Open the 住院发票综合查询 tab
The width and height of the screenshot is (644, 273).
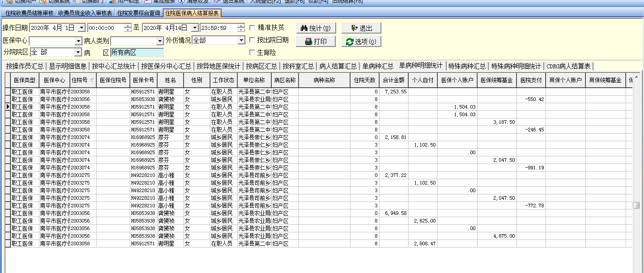point(139,13)
